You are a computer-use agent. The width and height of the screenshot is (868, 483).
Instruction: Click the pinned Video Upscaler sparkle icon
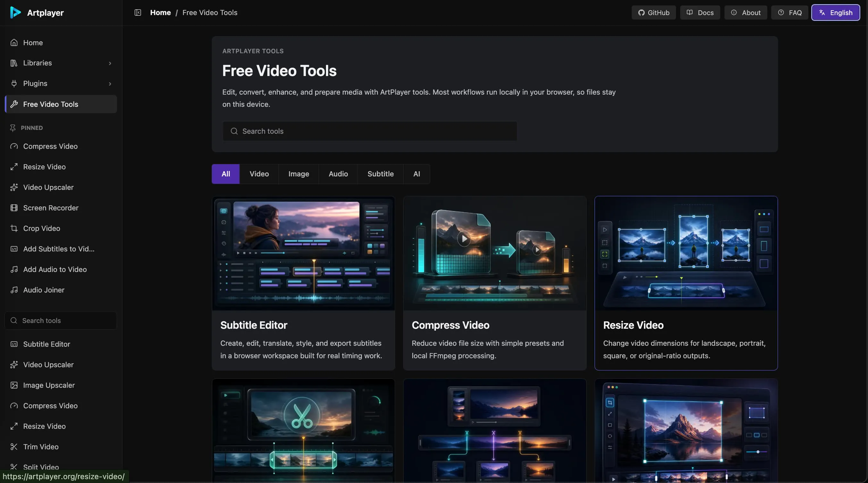tap(14, 187)
